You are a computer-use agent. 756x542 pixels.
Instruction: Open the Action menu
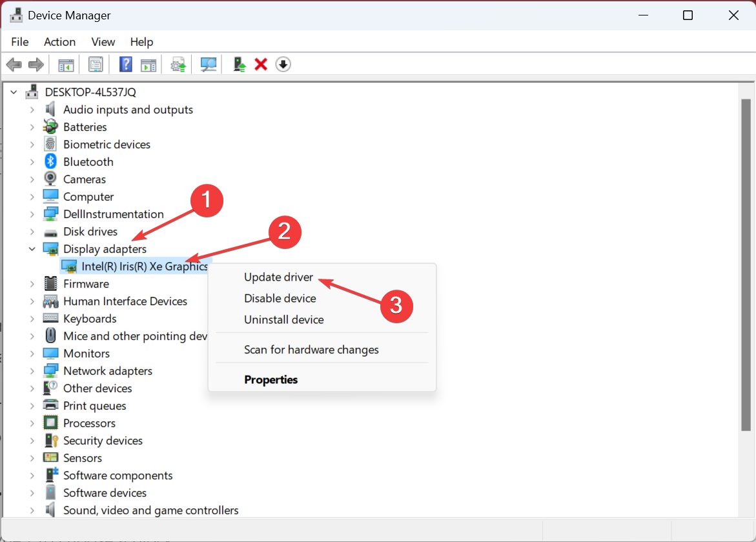[x=60, y=42]
